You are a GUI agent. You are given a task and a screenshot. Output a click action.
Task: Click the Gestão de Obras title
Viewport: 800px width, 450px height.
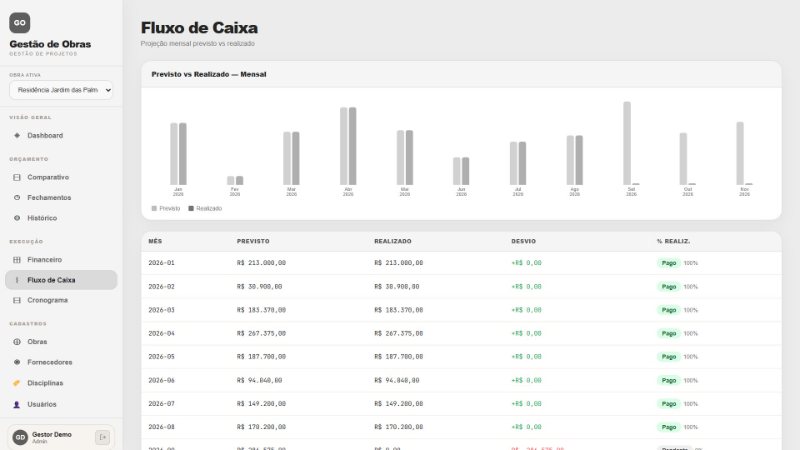click(x=50, y=44)
